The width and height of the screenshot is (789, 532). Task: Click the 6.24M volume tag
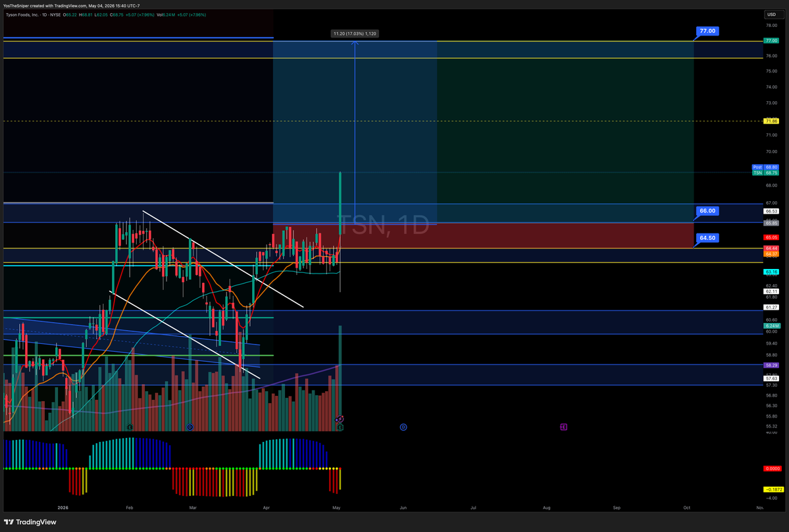click(x=771, y=326)
